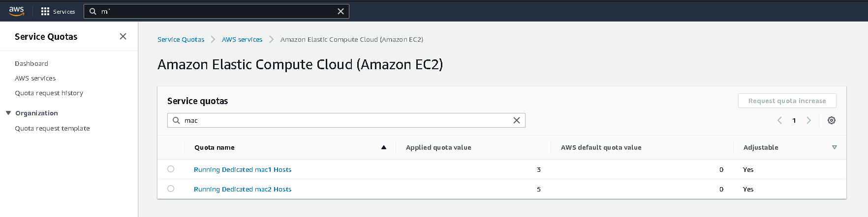The width and height of the screenshot is (868, 217).
Task: Sort by Quota name column arrow
Action: point(384,147)
